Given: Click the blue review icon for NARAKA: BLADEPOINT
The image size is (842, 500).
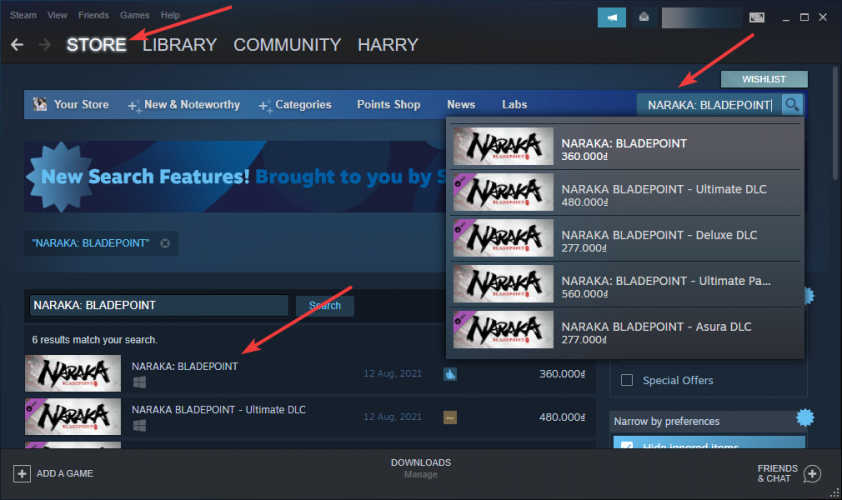Looking at the screenshot, I should tap(450, 374).
